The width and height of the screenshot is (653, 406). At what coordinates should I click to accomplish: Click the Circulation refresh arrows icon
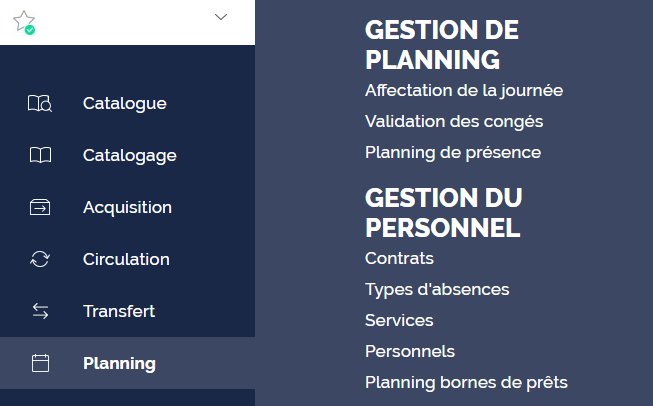point(40,259)
